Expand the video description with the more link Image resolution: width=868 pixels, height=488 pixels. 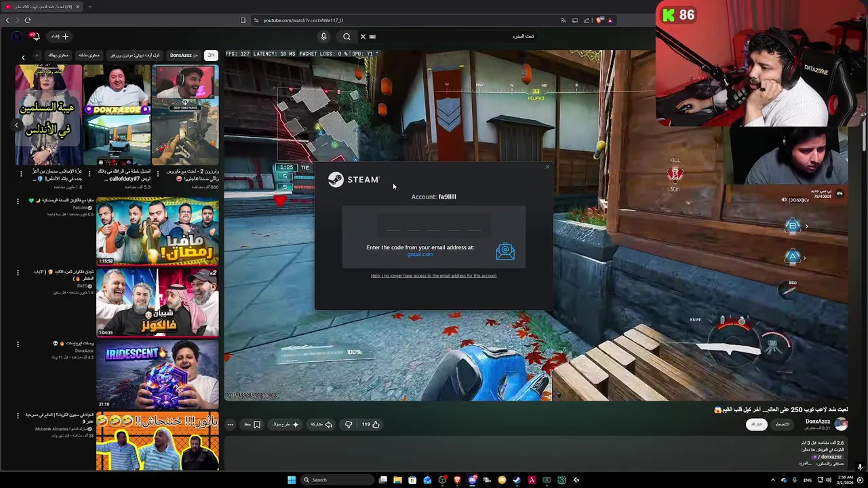pos(804,464)
